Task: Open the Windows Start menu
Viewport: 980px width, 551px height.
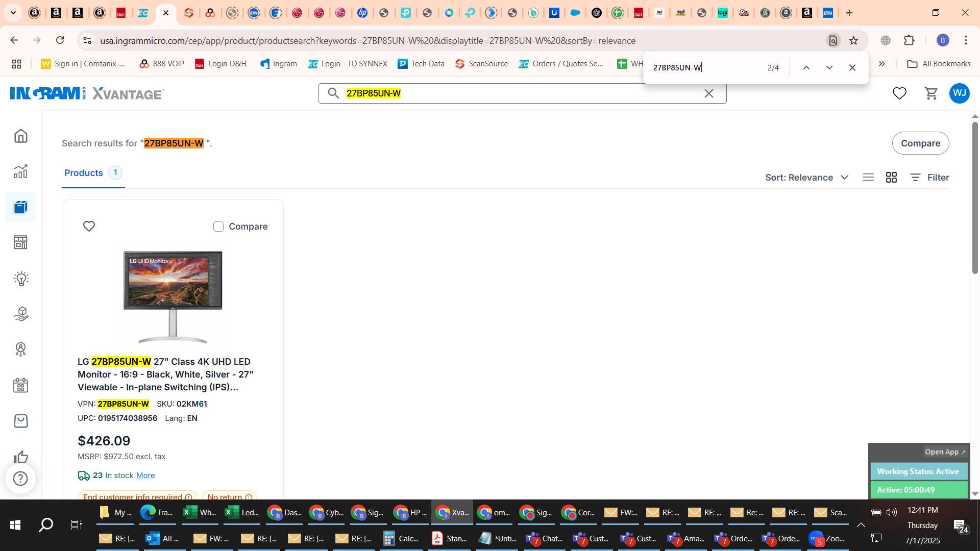Action: 15,525
